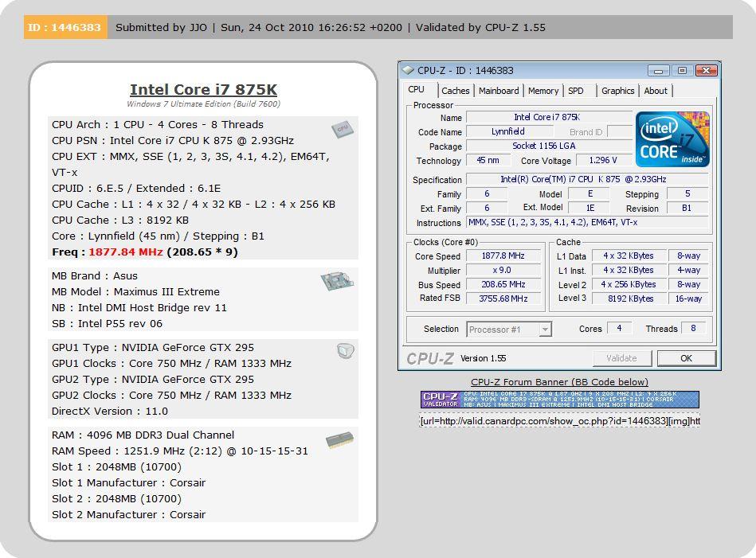Click the graphics icon beside GPU1 Type
Image resolution: width=756 pixels, height=558 pixels.
345,351
